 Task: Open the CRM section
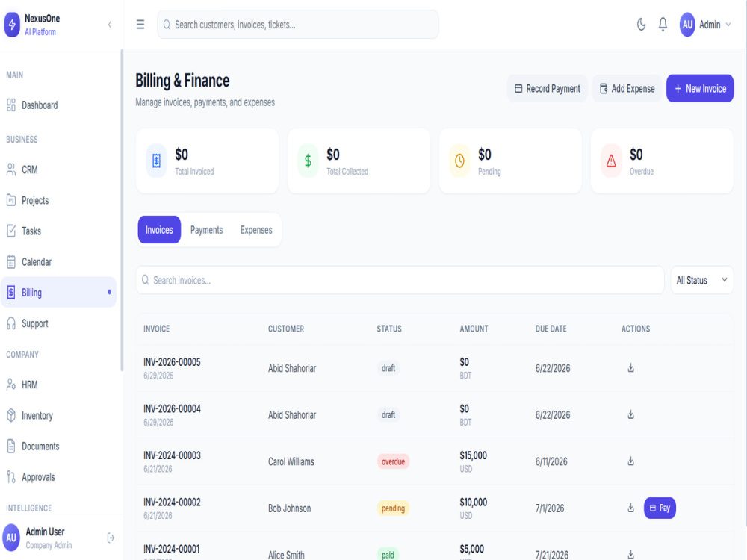pyautogui.click(x=58, y=169)
